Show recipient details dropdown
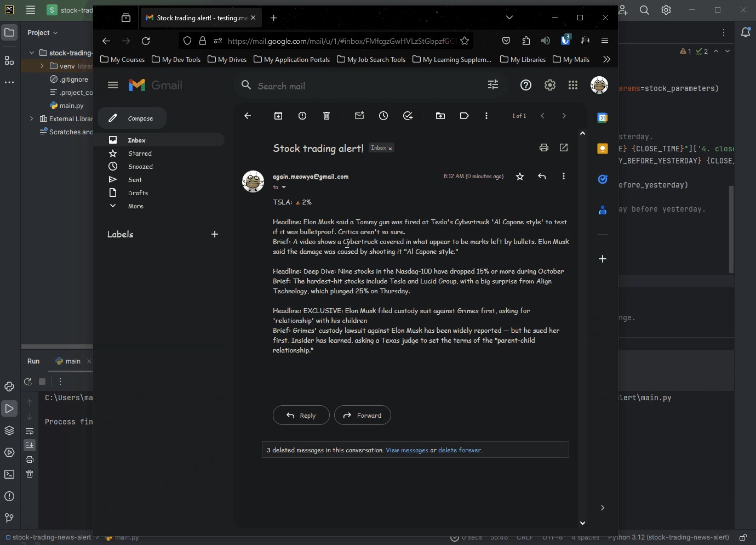The image size is (756, 545). (284, 188)
